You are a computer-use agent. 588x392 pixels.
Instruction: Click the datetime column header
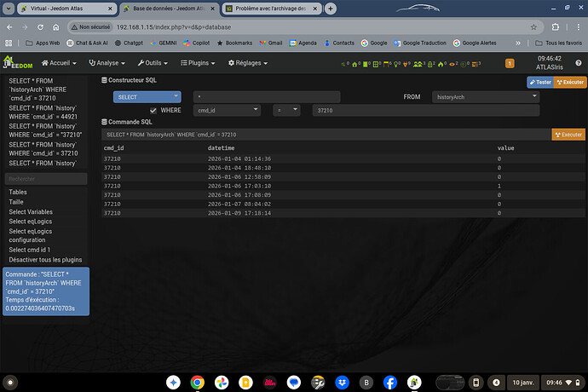click(x=221, y=147)
